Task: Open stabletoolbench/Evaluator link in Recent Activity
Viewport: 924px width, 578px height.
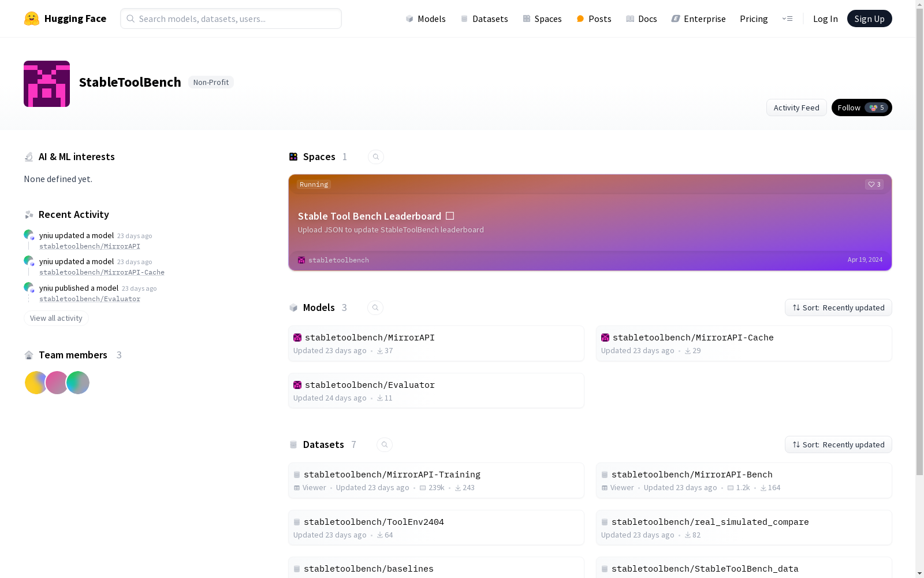Action: 90,299
